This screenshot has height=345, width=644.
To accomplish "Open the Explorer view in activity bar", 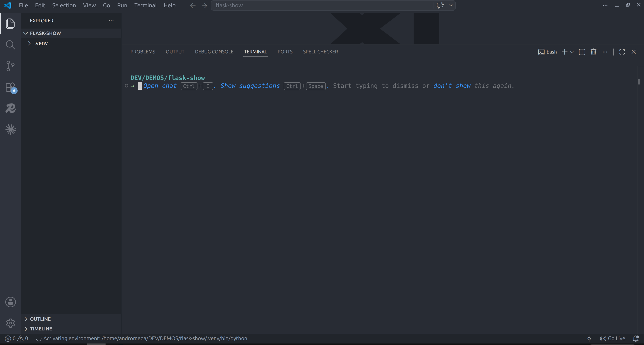I will (10, 24).
